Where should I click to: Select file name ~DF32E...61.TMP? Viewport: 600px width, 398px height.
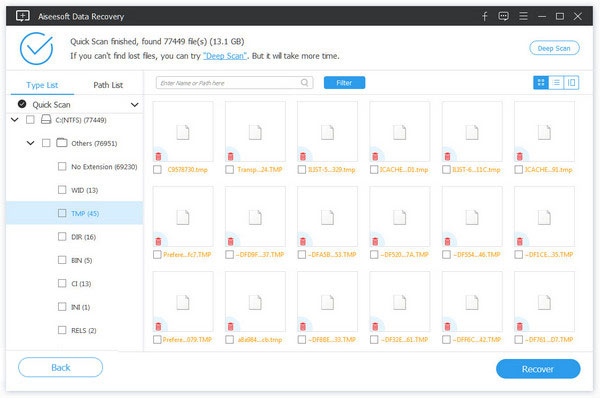pos(404,339)
